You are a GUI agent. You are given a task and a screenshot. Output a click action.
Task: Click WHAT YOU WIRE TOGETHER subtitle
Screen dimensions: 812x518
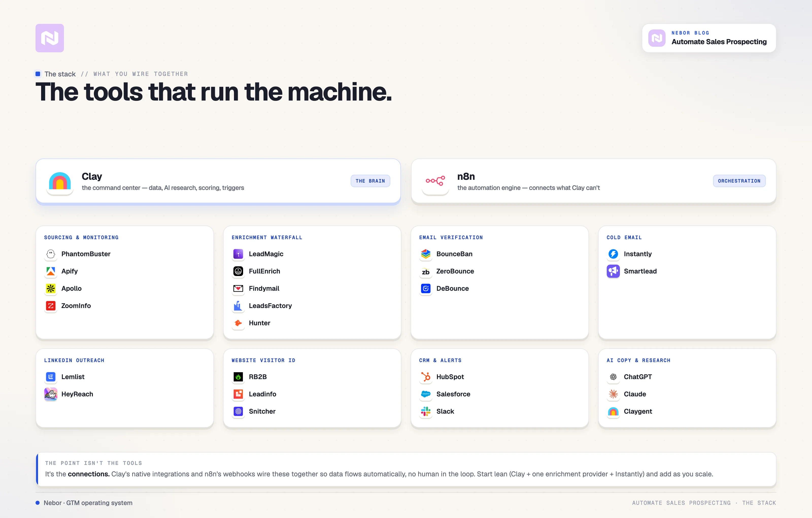140,74
